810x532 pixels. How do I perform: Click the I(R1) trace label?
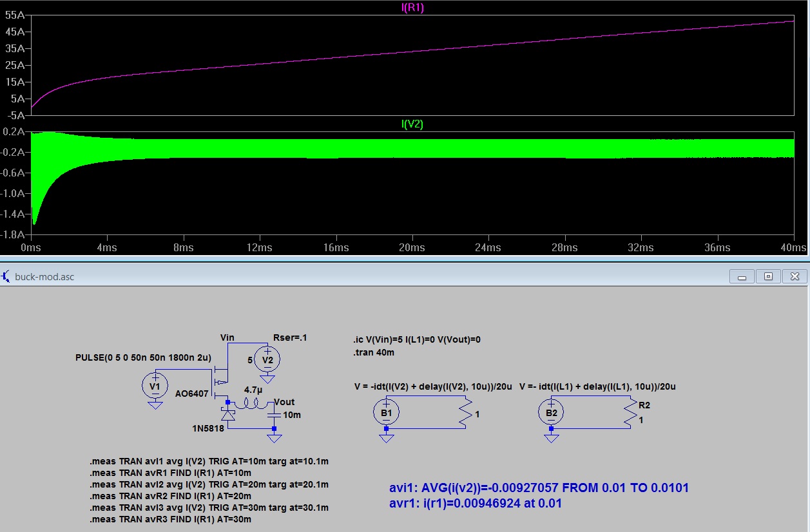[411, 7]
